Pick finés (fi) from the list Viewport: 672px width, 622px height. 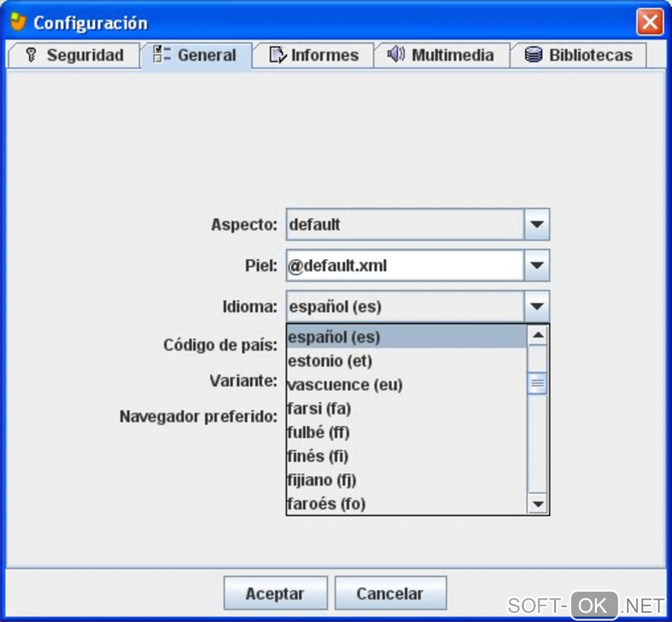[x=406, y=456]
